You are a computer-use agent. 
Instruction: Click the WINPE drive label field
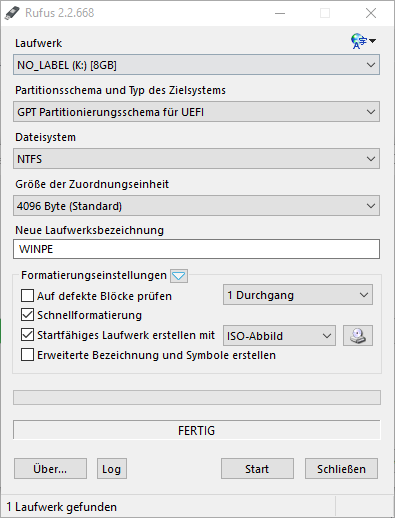point(196,249)
